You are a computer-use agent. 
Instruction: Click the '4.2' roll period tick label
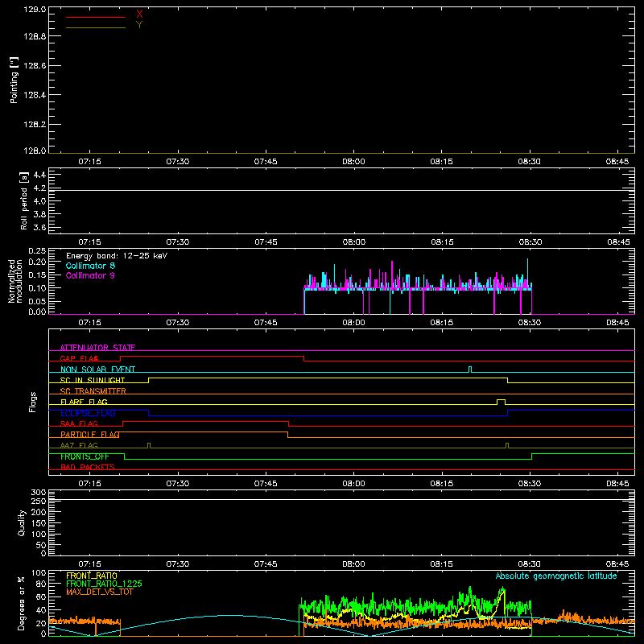point(39,188)
